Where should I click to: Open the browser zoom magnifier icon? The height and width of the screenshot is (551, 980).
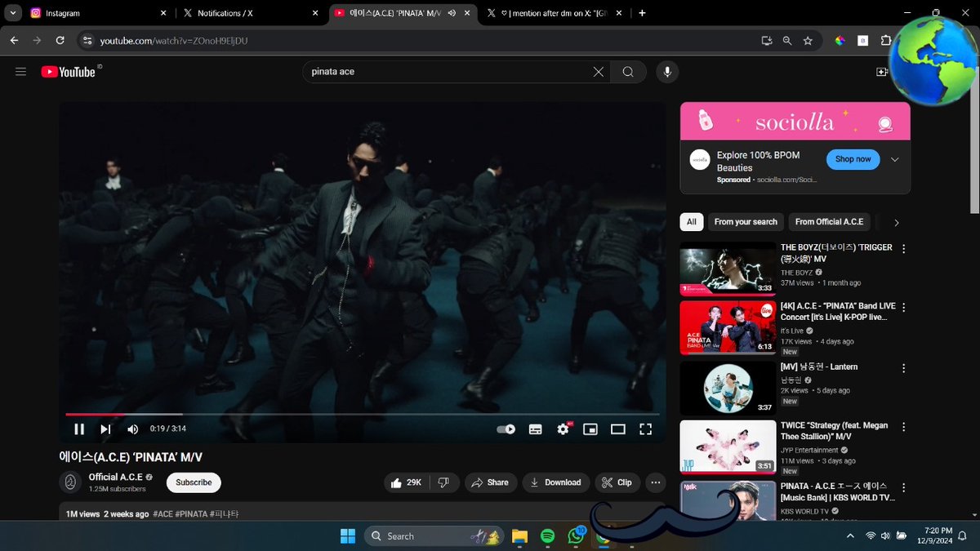click(x=787, y=40)
